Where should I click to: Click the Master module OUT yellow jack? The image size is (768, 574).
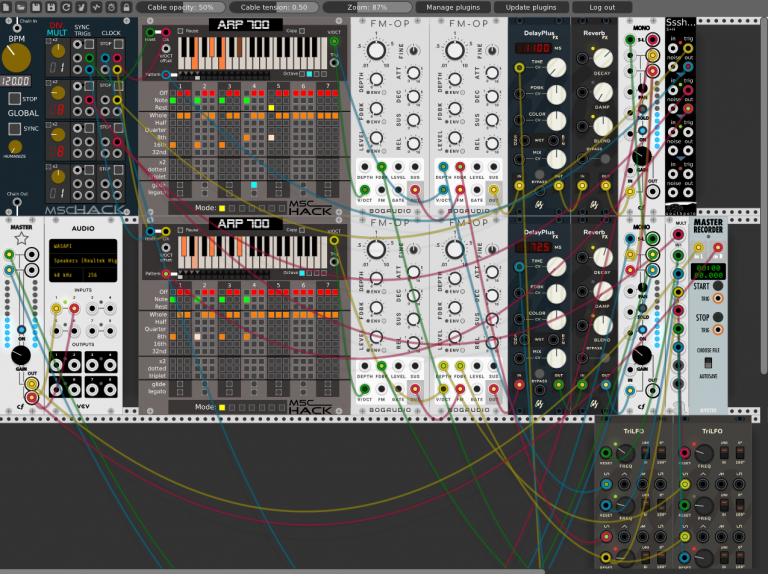point(32,383)
